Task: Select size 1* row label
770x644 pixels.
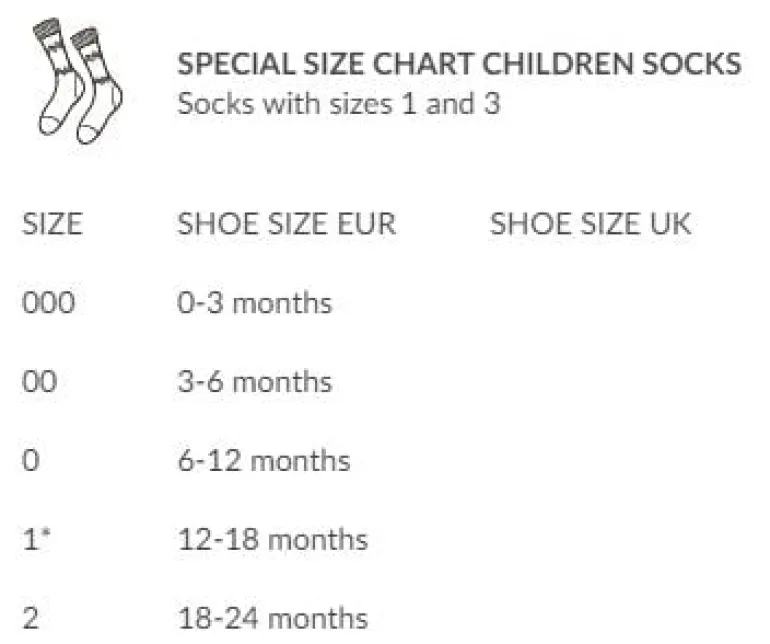Action: (x=36, y=539)
